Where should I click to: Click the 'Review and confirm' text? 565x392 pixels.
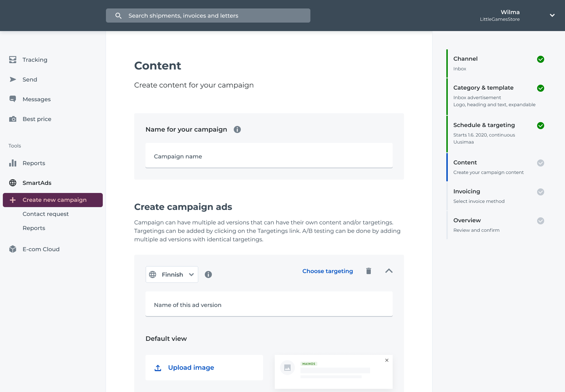tap(476, 230)
